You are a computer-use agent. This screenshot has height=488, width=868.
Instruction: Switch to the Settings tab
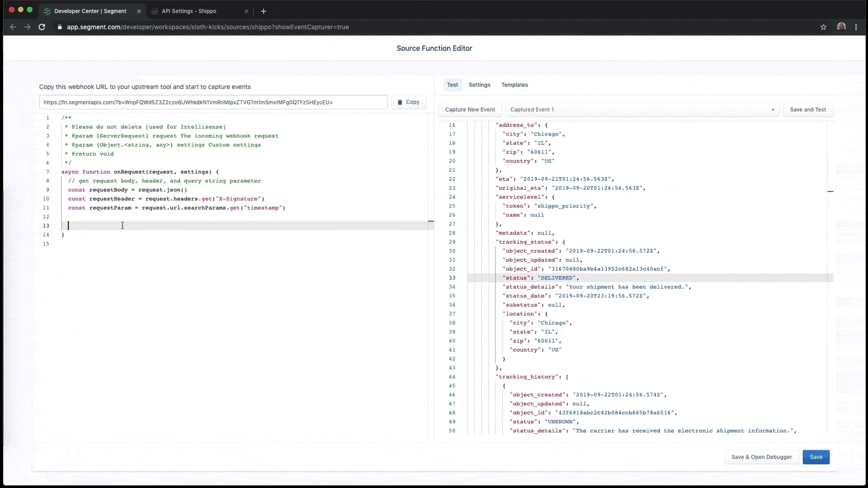click(x=479, y=85)
